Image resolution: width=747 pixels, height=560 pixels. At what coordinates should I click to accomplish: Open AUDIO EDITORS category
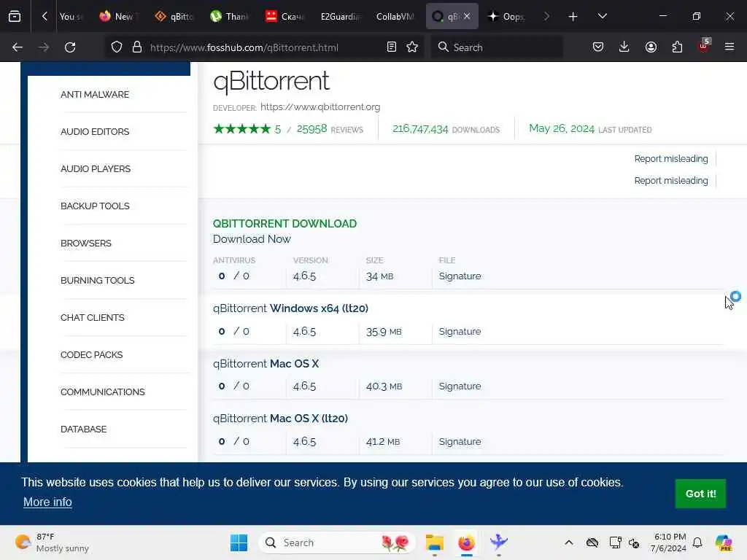[95, 131]
